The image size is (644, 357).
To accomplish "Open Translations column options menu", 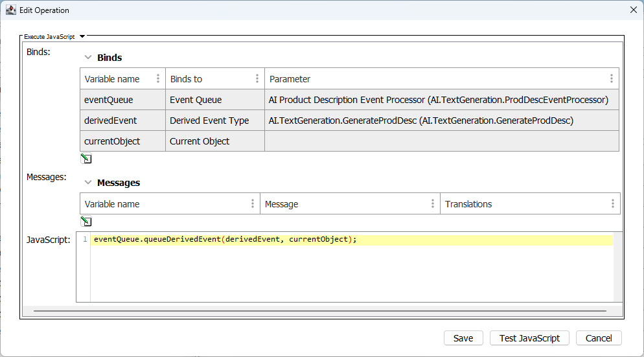I will coord(613,203).
